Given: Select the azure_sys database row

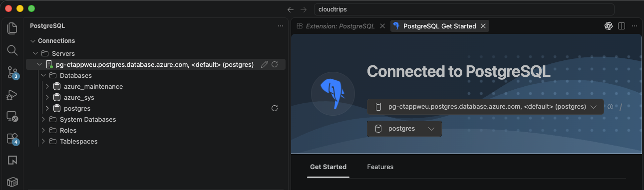Looking at the screenshot, I should [x=155, y=97].
